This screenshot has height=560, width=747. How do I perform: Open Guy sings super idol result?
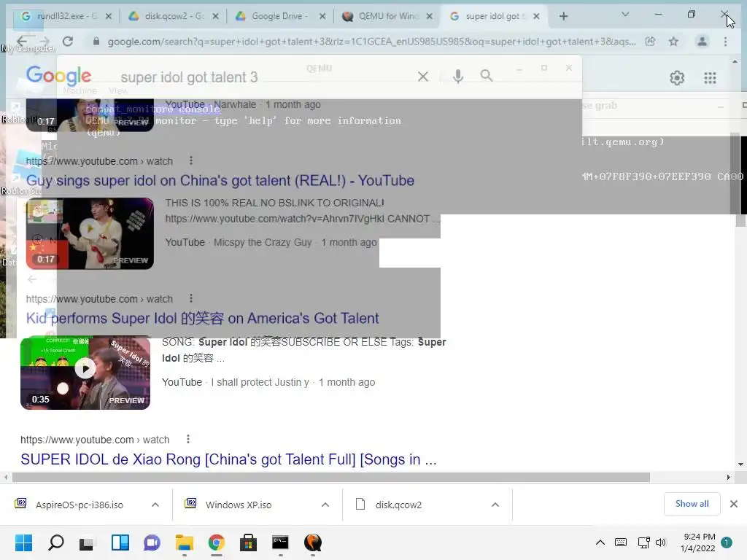point(220,181)
